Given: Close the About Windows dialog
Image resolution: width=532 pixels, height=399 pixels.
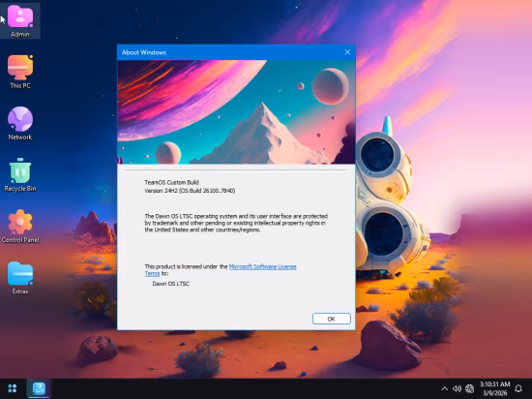Looking at the screenshot, I should (x=347, y=52).
